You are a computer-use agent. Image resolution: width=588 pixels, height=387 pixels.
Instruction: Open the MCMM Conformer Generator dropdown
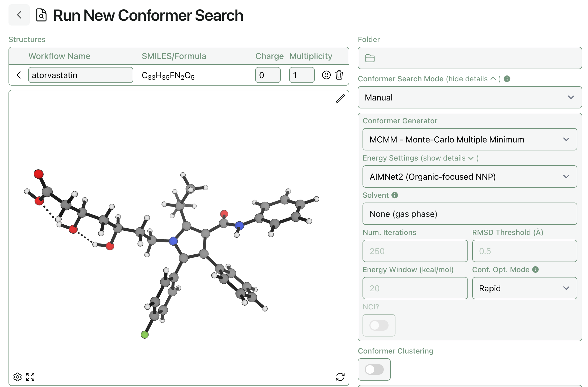[x=470, y=140]
